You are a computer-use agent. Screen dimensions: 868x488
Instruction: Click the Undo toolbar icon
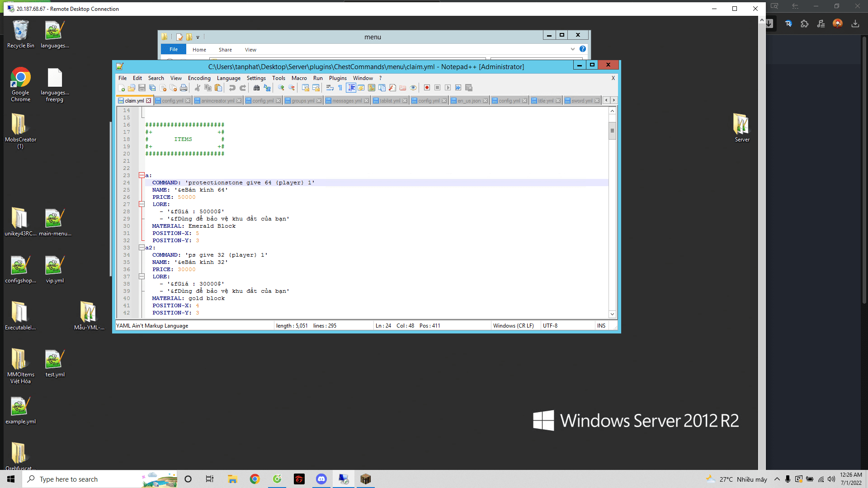point(232,88)
